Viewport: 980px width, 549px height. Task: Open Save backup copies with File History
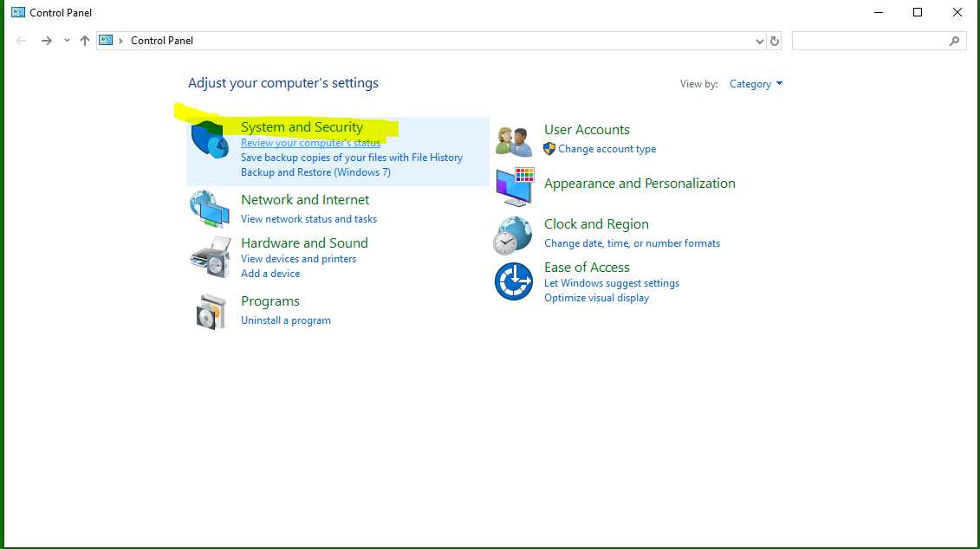pyautogui.click(x=352, y=158)
